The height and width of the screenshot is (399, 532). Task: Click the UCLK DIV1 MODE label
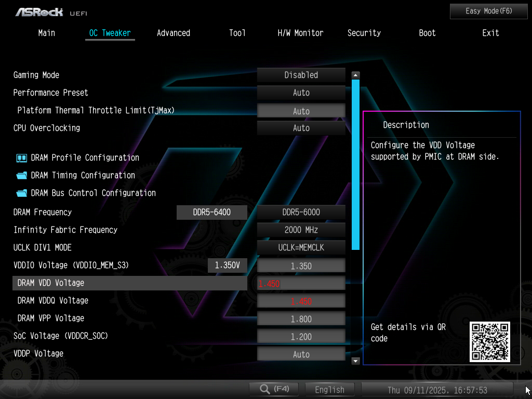pyautogui.click(x=43, y=247)
